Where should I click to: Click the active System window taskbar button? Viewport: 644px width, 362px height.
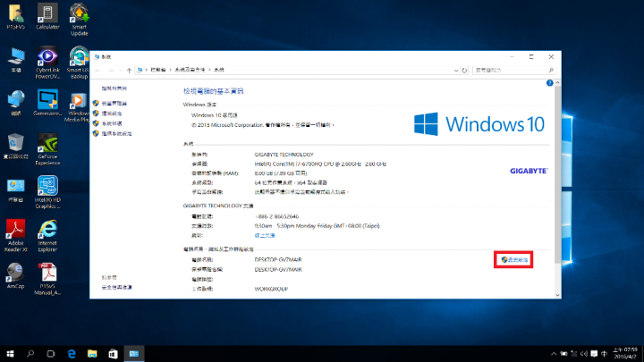[x=134, y=353]
